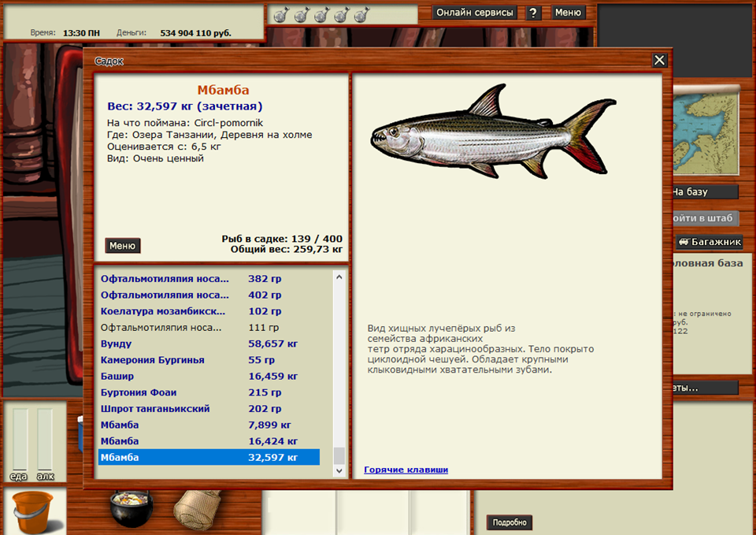Click the wicker fish basket icon
This screenshot has width=756, height=535.
coord(197,508)
